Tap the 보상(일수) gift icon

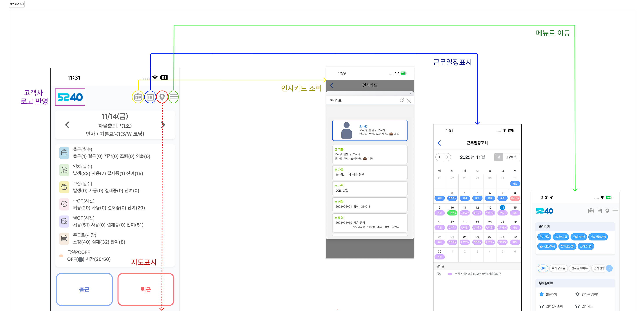(64, 187)
